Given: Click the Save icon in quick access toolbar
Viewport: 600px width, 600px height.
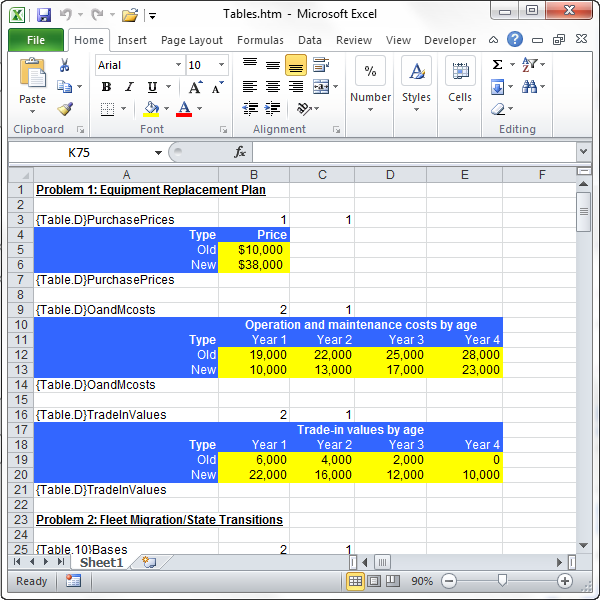Looking at the screenshot, I should click(43, 15).
